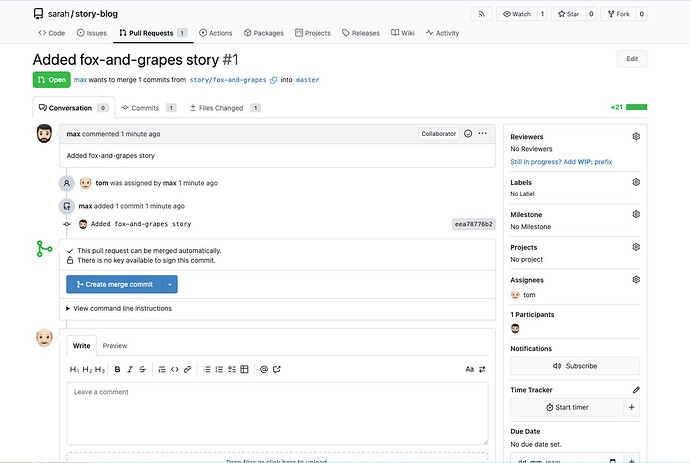Screen dimensions: 690x463
Task: Click the Time Tracker pencil icon
Action: [x=635, y=389]
